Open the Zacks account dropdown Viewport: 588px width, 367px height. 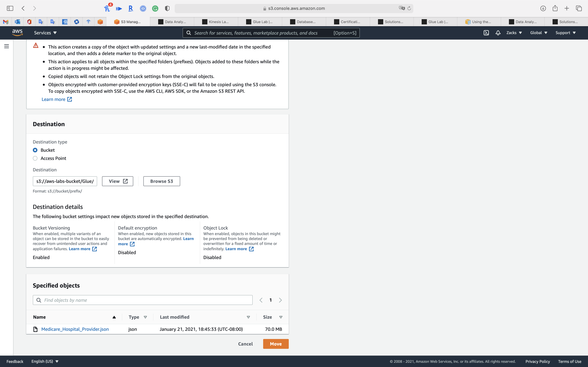(514, 33)
